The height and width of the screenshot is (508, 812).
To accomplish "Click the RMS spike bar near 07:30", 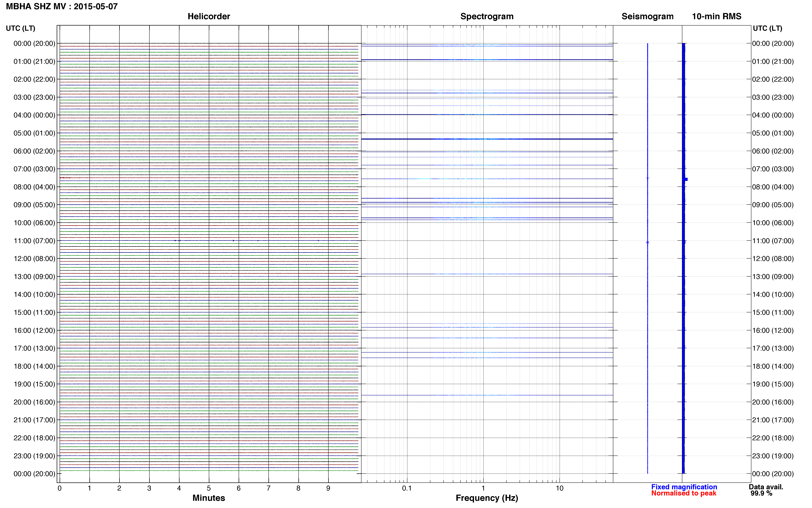I will click(685, 179).
